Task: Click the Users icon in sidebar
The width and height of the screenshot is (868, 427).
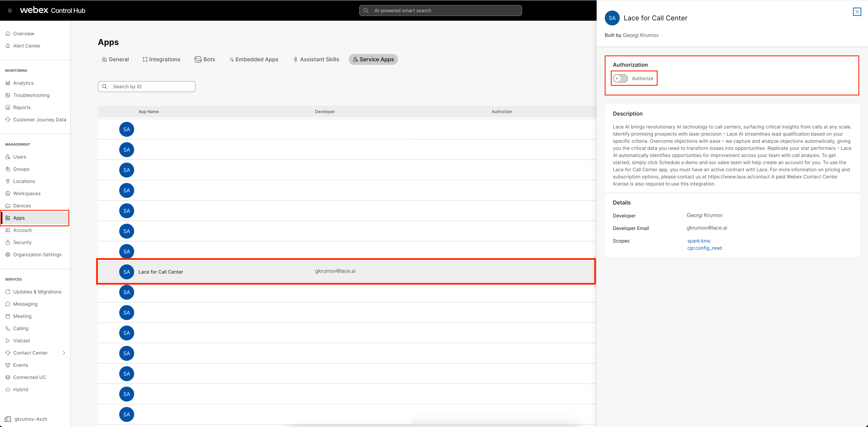Action: (8, 157)
